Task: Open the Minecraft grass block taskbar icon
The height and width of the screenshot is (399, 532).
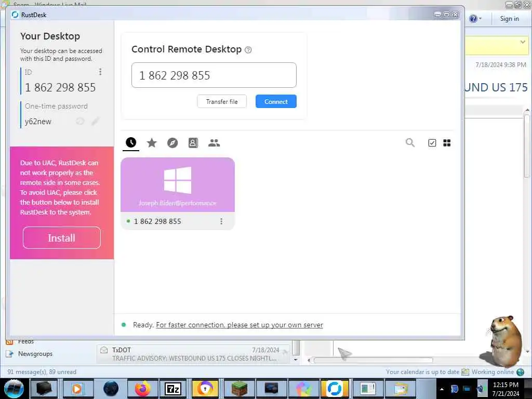Action: (x=239, y=389)
